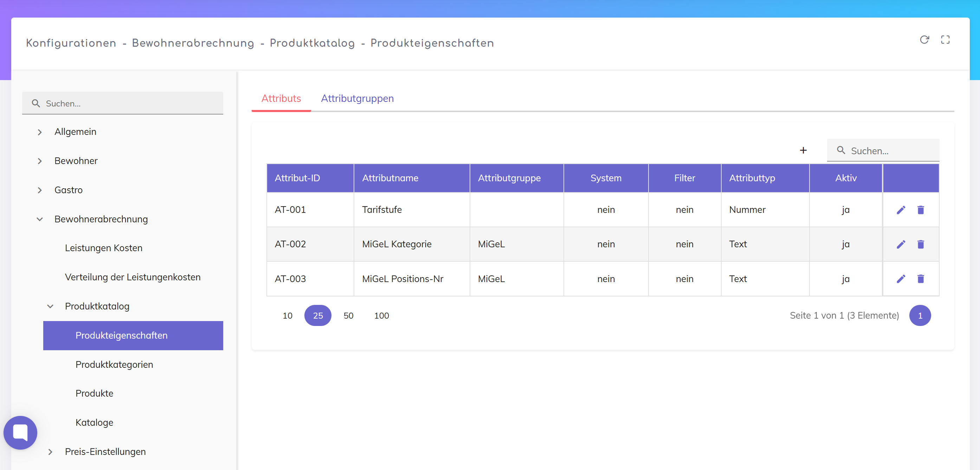This screenshot has width=980, height=470.
Task: Go to page 1 button
Action: pos(920,315)
